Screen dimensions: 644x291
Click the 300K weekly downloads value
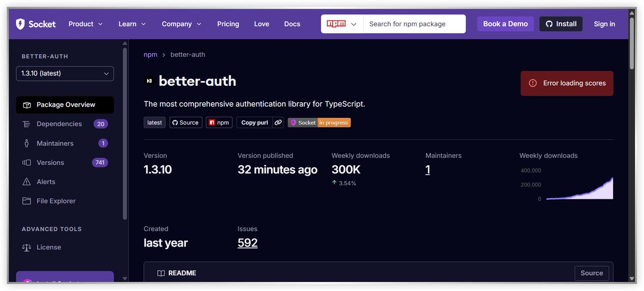[346, 170]
